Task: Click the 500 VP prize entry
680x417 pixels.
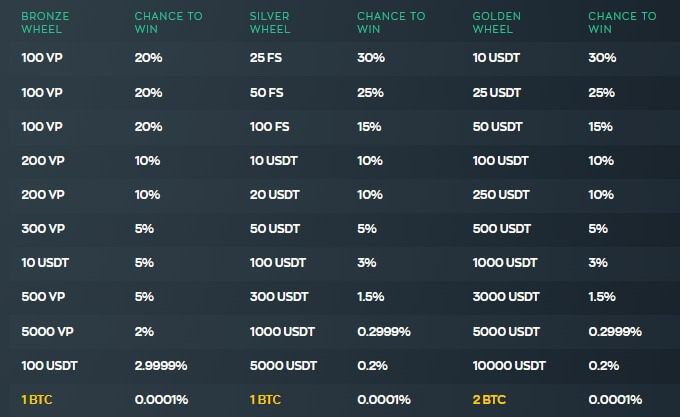Action: click(x=42, y=297)
